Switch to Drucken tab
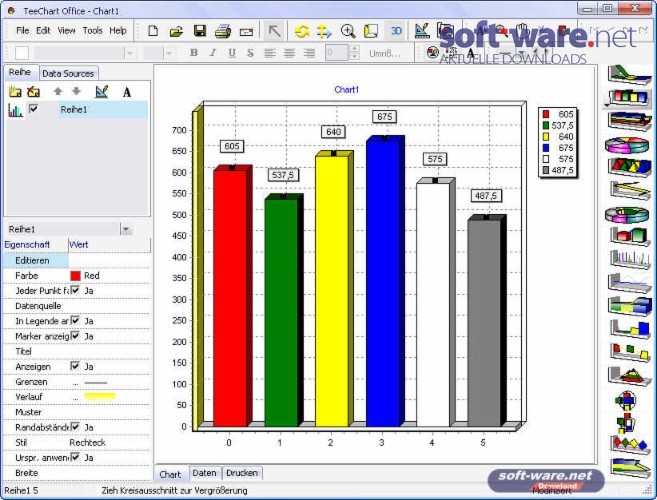657x500 pixels. pos(242,473)
